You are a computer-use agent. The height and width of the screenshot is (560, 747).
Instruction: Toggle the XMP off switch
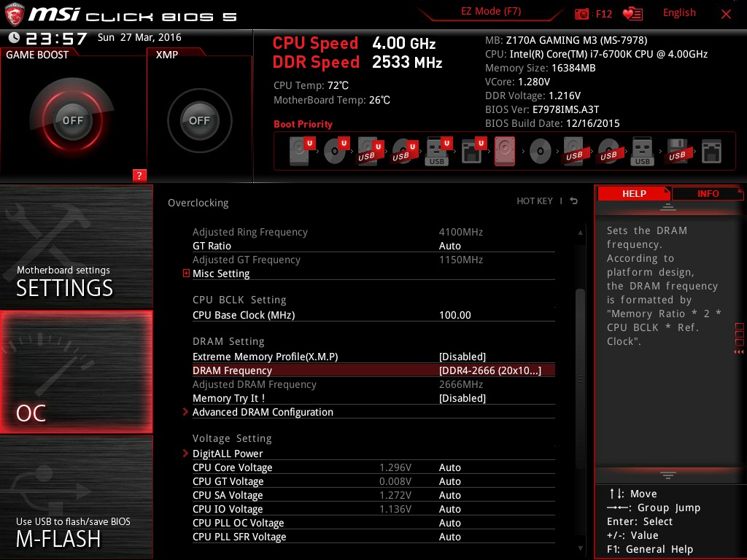point(198,120)
